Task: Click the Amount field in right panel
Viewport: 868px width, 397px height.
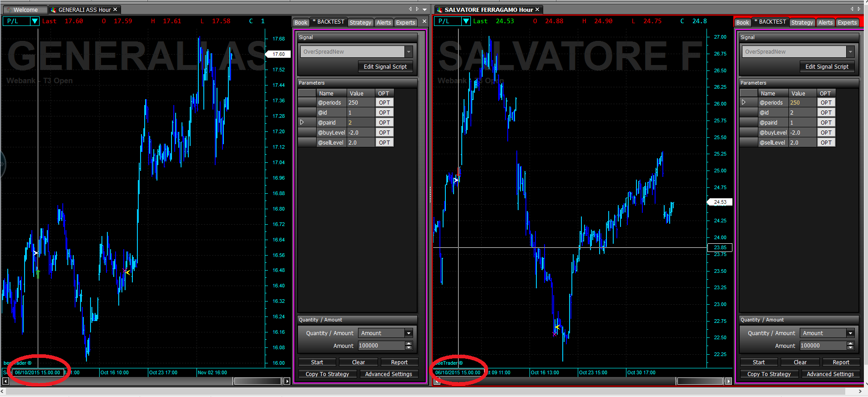Action: (823, 346)
